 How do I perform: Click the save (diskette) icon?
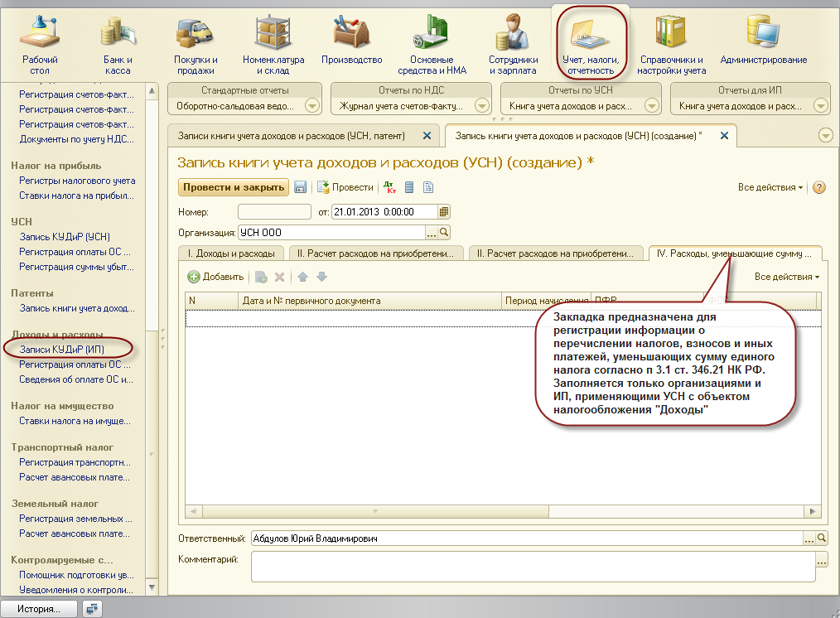[x=301, y=188]
